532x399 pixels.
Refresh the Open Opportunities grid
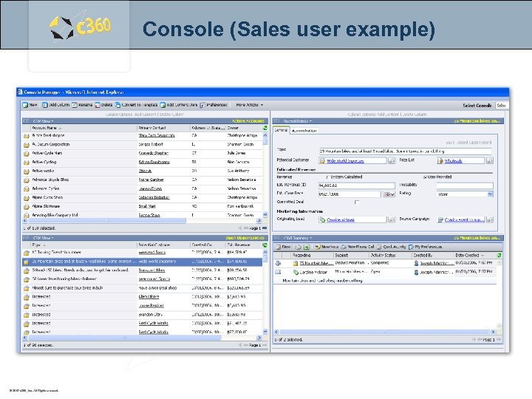(x=265, y=245)
